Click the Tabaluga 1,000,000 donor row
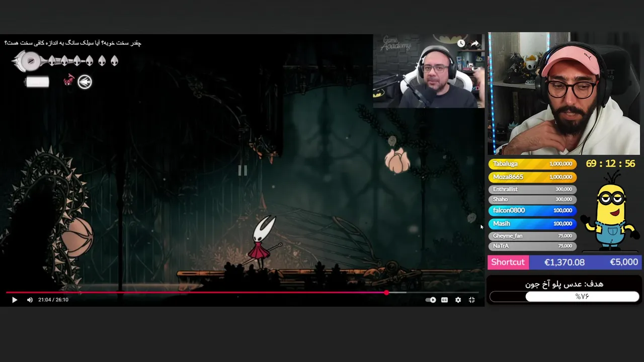This screenshot has width=644, height=362. point(532,163)
